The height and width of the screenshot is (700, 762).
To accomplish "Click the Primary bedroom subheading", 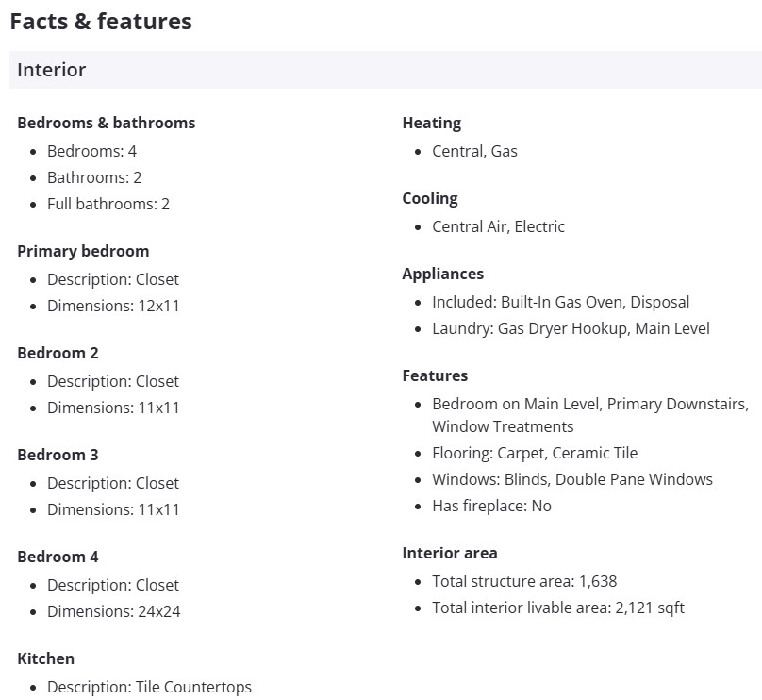I will 83,251.
